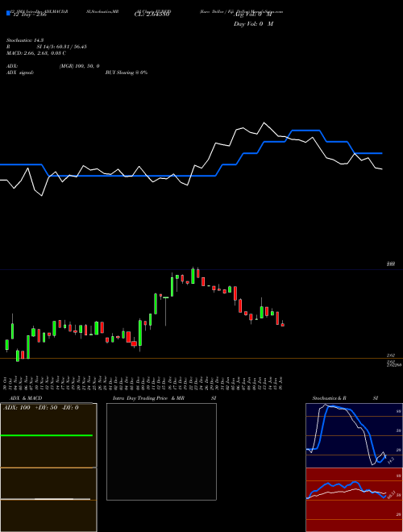
Task: Click the '60.31' label in RSI panel
Action: 392,493
